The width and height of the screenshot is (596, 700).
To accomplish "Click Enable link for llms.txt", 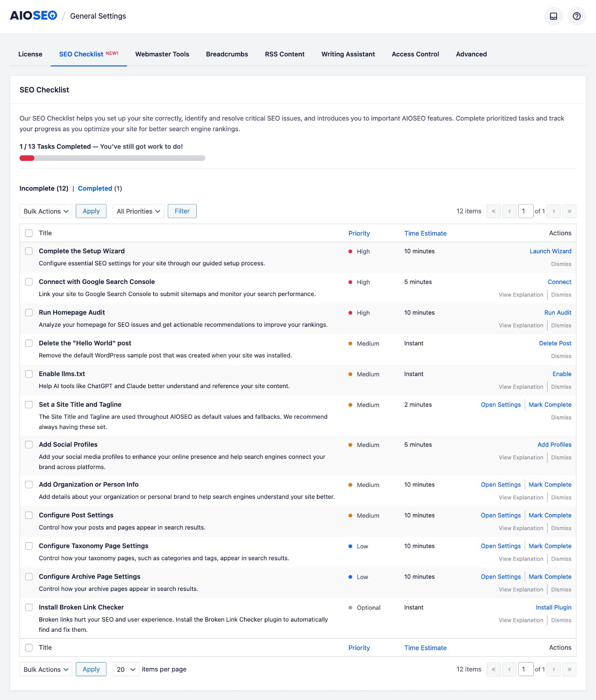I will click(562, 374).
